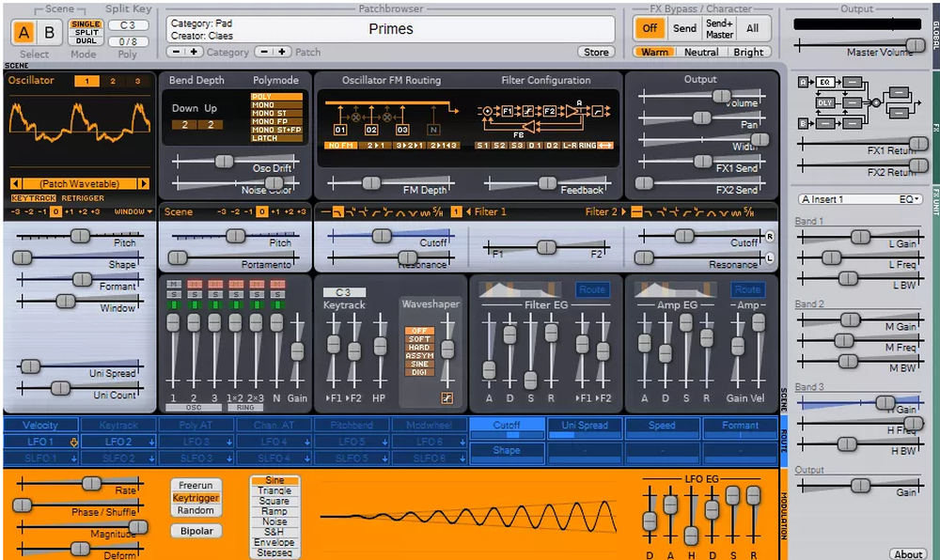Click the Primes patch name field
940x560 pixels.
coord(390,29)
